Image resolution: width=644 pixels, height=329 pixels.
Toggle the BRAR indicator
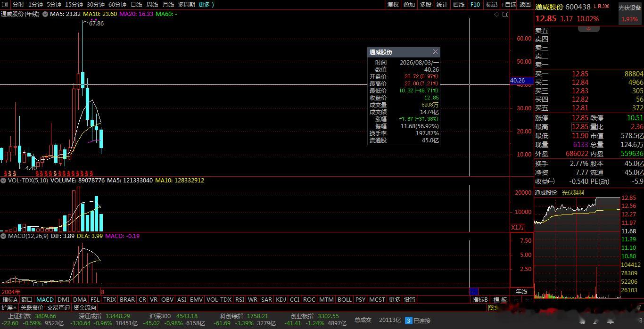coord(127,299)
